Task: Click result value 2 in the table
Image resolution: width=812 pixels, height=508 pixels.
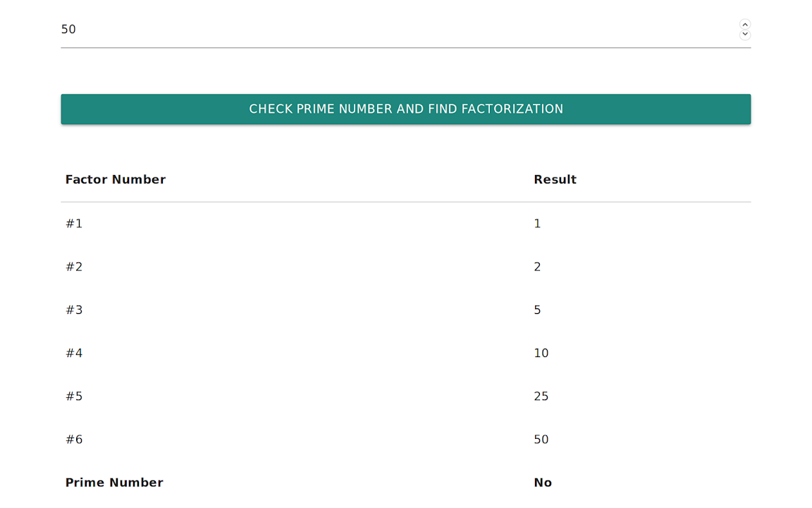Action: [537, 267]
